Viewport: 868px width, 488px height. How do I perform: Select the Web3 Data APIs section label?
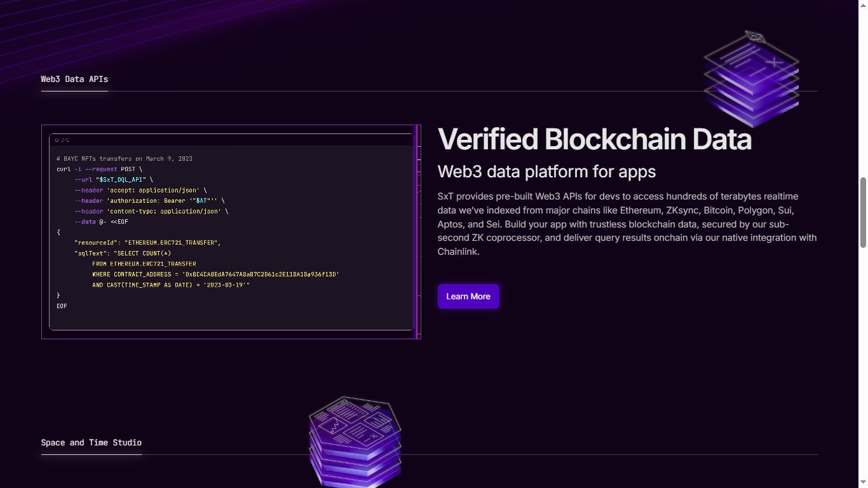(x=74, y=79)
